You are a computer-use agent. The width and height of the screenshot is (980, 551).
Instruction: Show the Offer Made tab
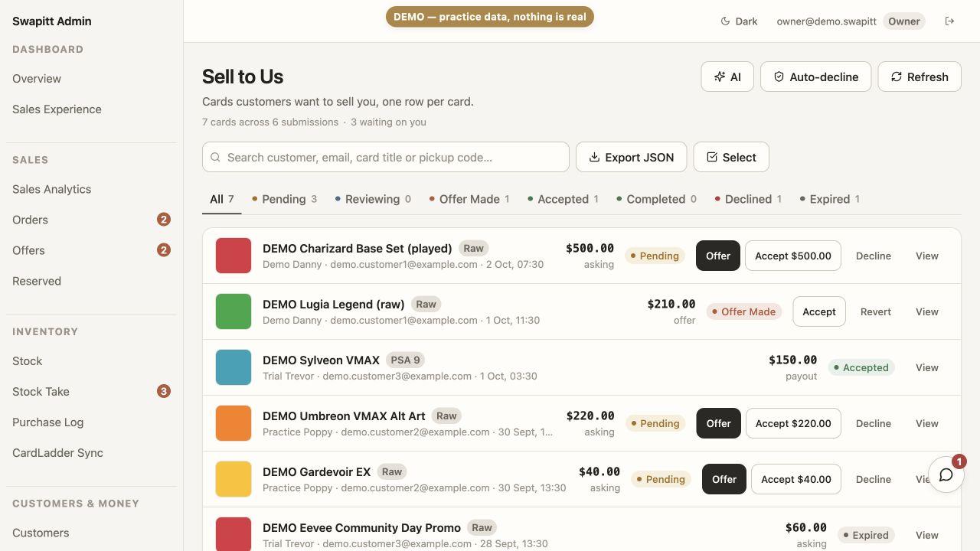tap(469, 199)
